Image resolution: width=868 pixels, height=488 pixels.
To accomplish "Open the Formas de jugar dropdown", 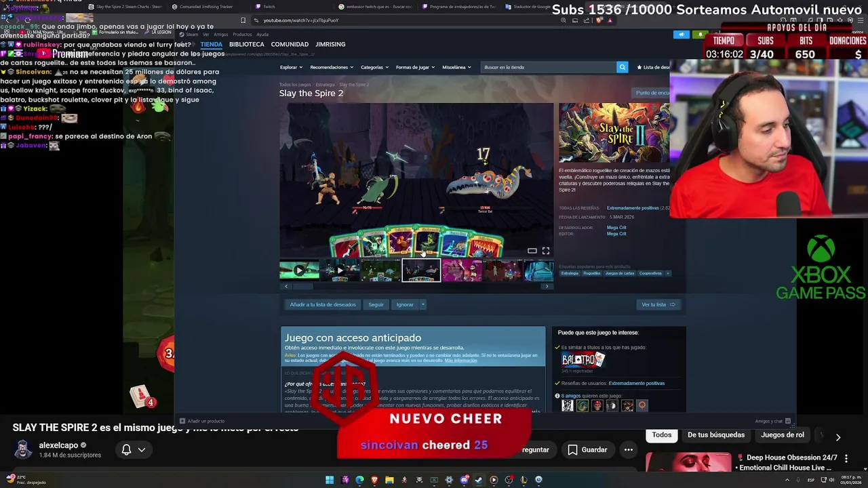I will [x=415, y=67].
